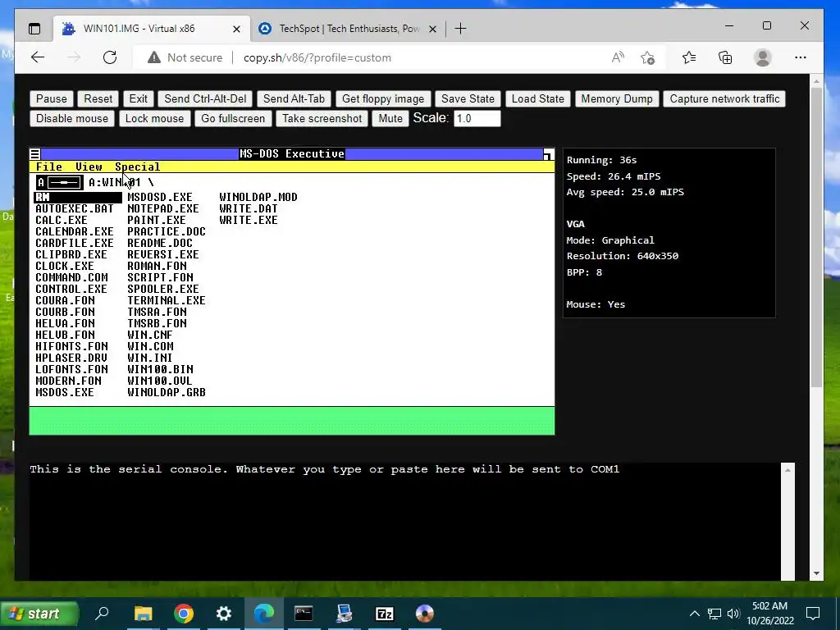Open the command prompt taskbar icon

[x=304, y=614]
